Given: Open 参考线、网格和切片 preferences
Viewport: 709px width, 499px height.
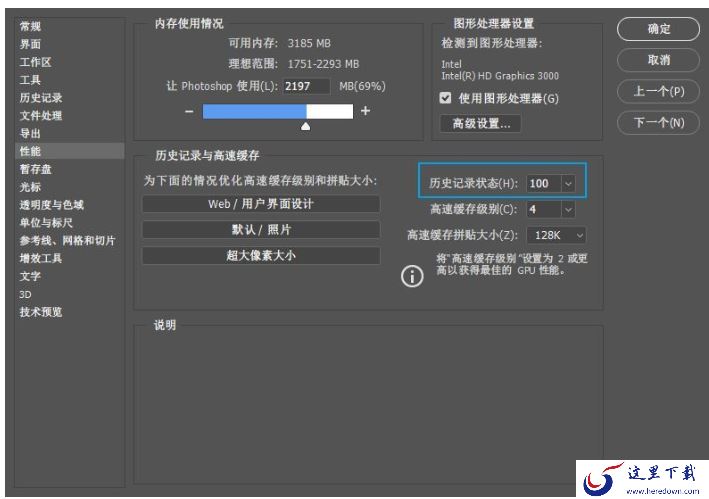Looking at the screenshot, I should [x=67, y=240].
